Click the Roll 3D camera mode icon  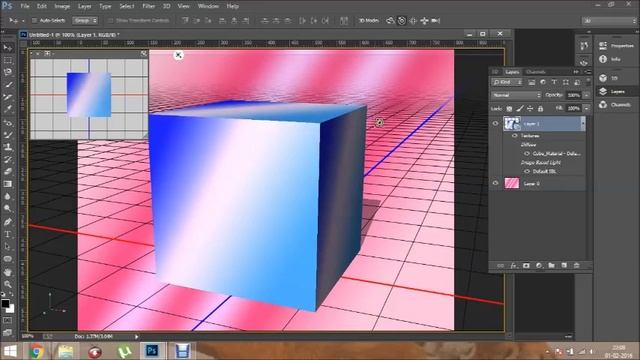[402, 20]
